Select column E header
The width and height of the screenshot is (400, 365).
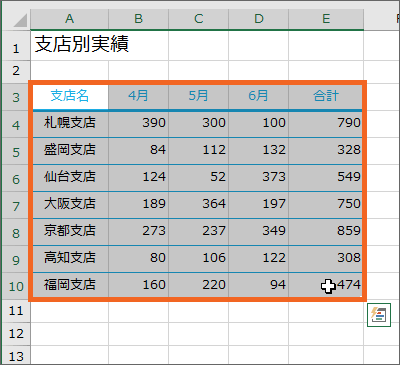326,19
